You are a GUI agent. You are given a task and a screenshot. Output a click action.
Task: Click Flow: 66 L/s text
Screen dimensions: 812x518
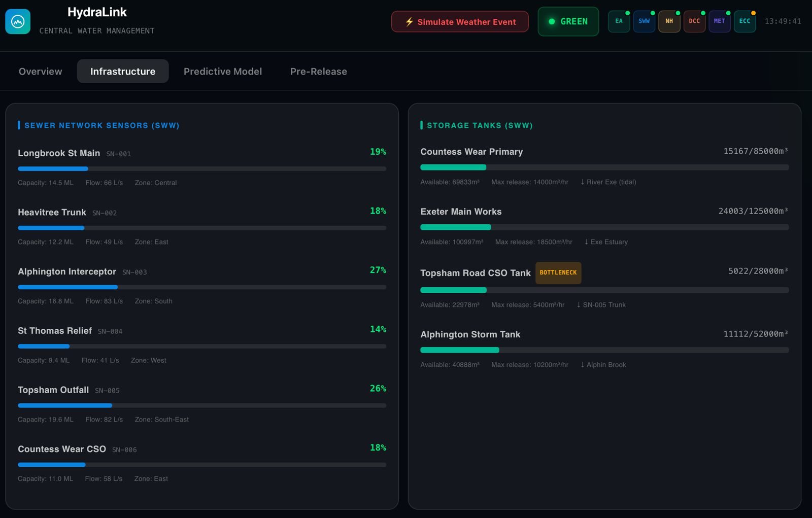pyautogui.click(x=104, y=183)
